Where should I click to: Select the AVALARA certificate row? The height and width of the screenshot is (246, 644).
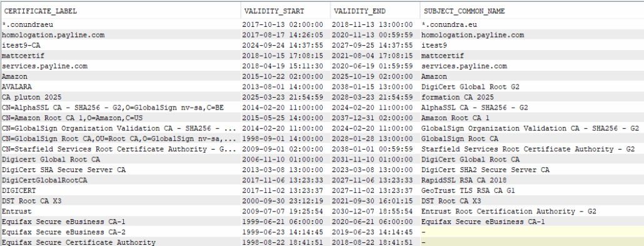pos(322,87)
